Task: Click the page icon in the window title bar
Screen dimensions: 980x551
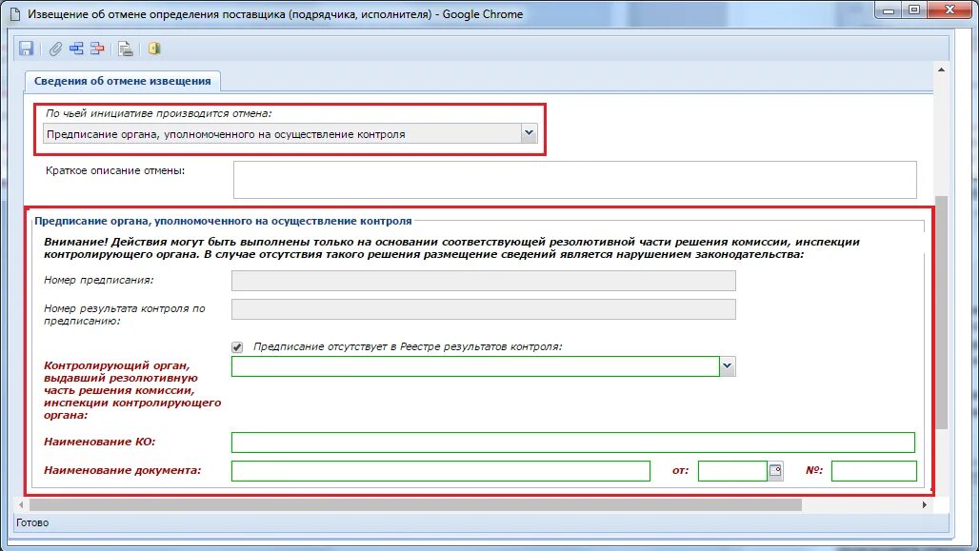Action: 15,13
